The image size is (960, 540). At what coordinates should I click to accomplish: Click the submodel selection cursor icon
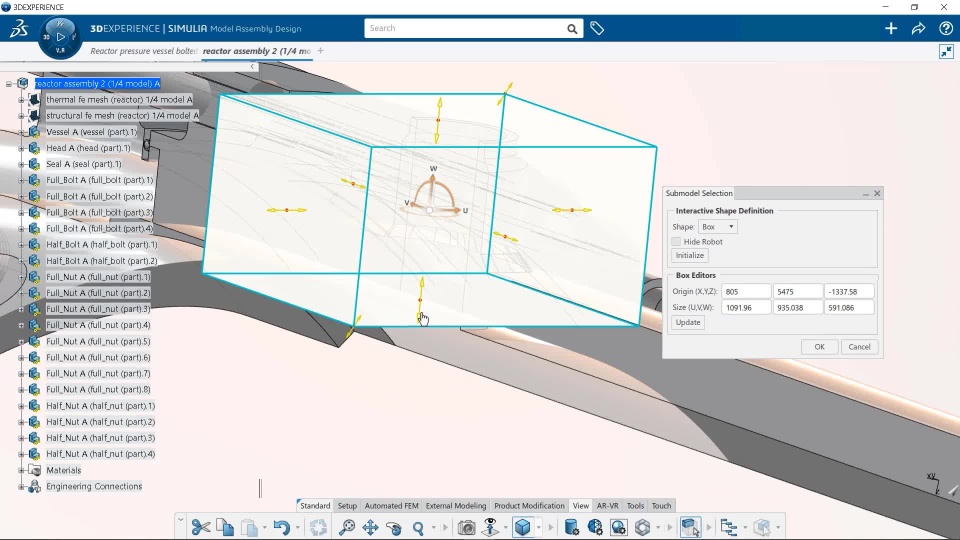tap(691, 527)
